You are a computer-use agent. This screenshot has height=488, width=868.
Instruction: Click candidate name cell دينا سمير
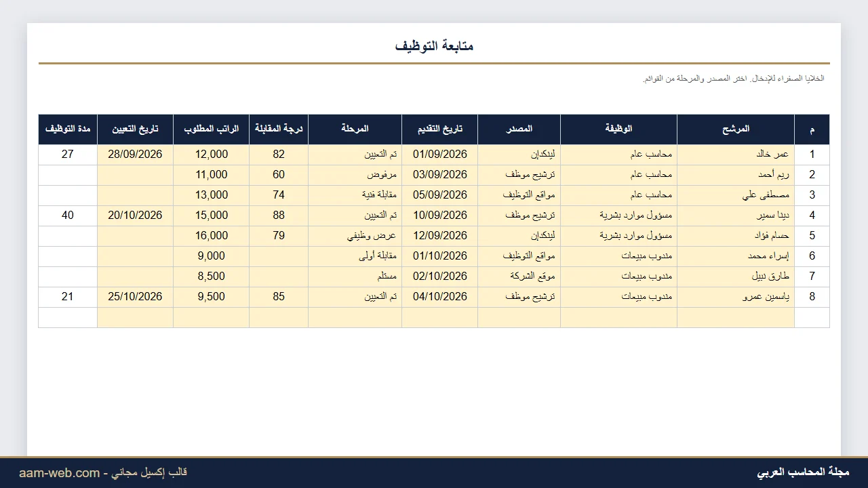tap(736, 216)
